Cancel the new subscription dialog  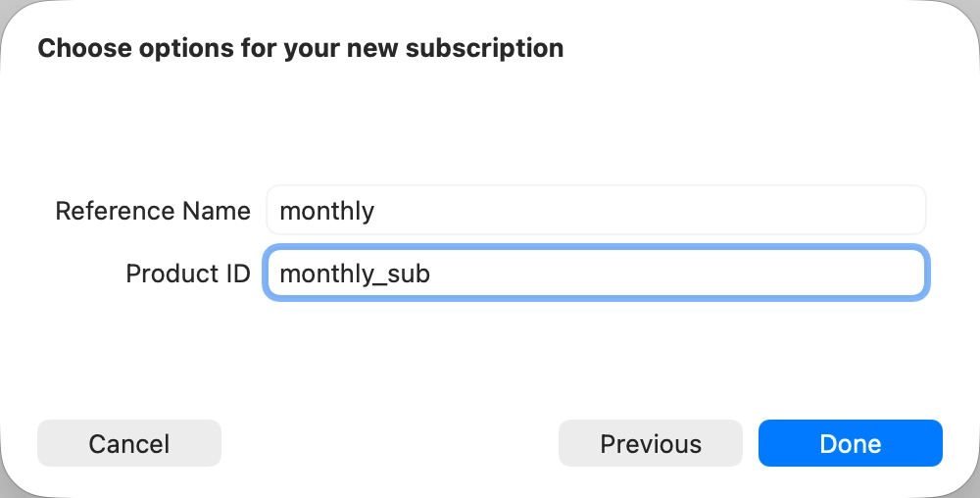(129, 443)
